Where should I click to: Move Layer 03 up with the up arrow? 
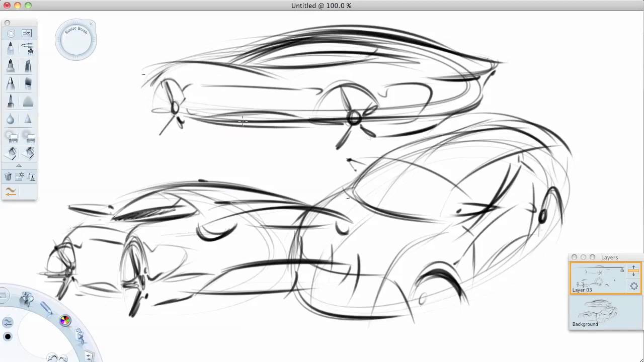coord(634,267)
